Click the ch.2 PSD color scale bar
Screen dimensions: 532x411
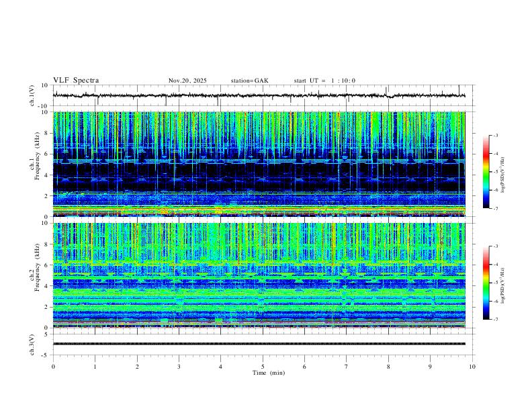coord(486,283)
